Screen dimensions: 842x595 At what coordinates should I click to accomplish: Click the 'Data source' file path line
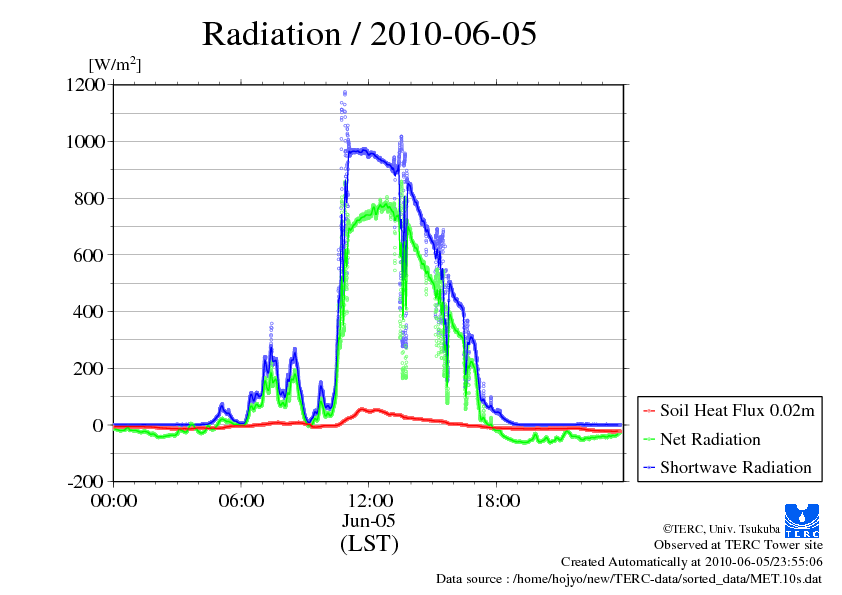[x=629, y=579]
